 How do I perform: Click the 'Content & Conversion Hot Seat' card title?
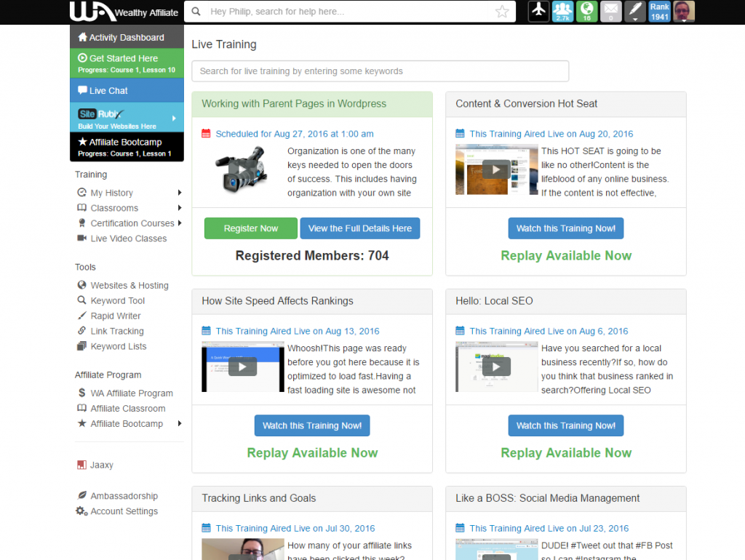(x=527, y=103)
